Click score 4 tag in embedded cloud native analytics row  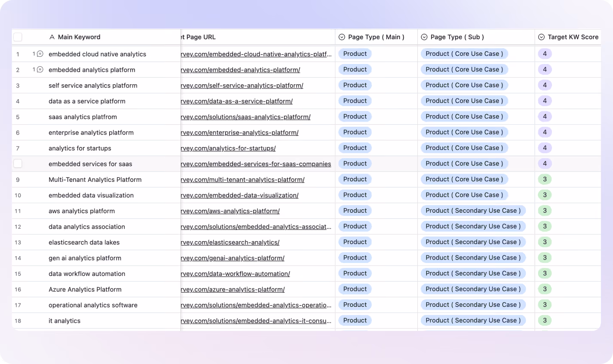[x=545, y=54]
